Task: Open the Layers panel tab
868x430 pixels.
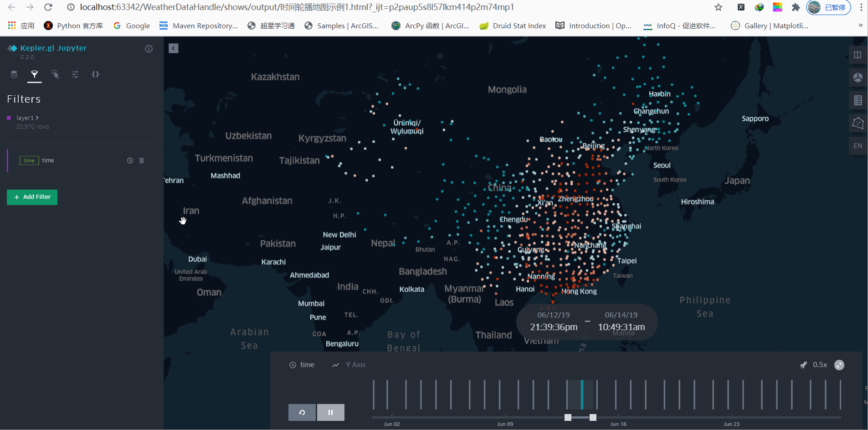Action: point(14,74)
